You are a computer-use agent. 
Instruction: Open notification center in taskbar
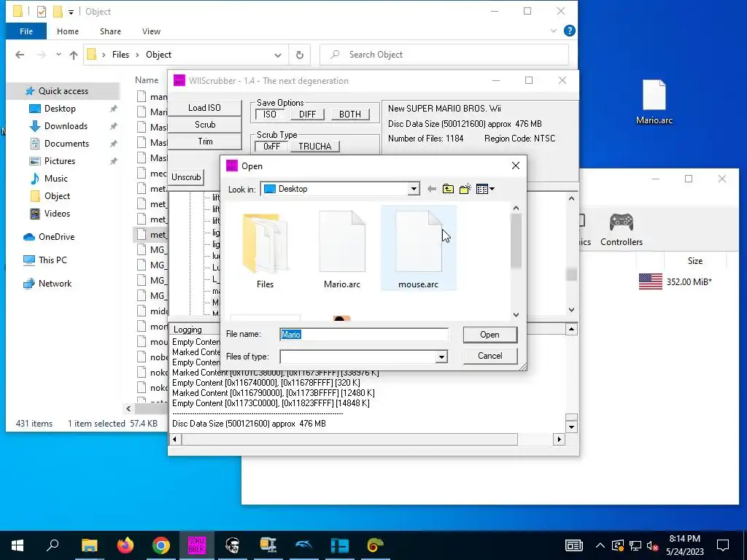pos(723,545)
